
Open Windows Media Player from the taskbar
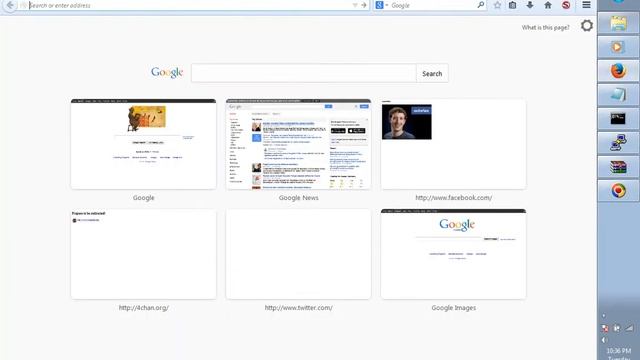618,47
